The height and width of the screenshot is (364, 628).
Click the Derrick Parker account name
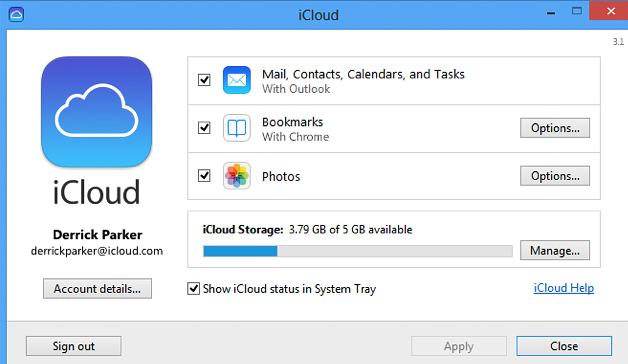(97, 235)
